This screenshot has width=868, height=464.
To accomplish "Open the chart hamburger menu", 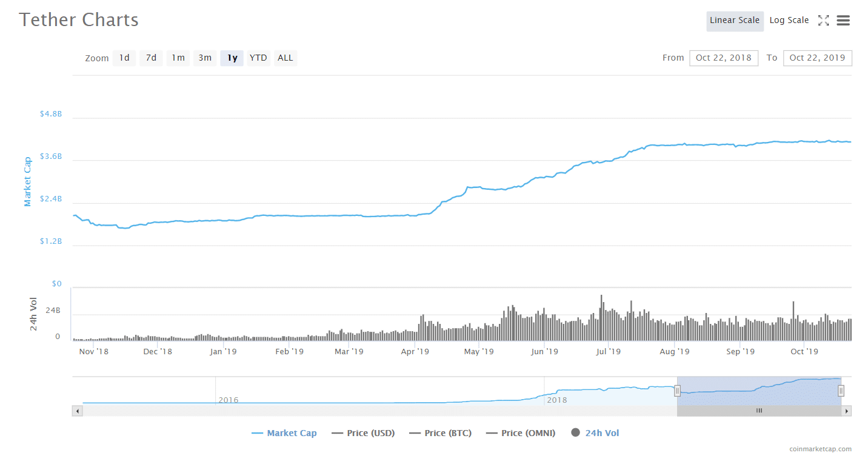I will coord(843,21).
